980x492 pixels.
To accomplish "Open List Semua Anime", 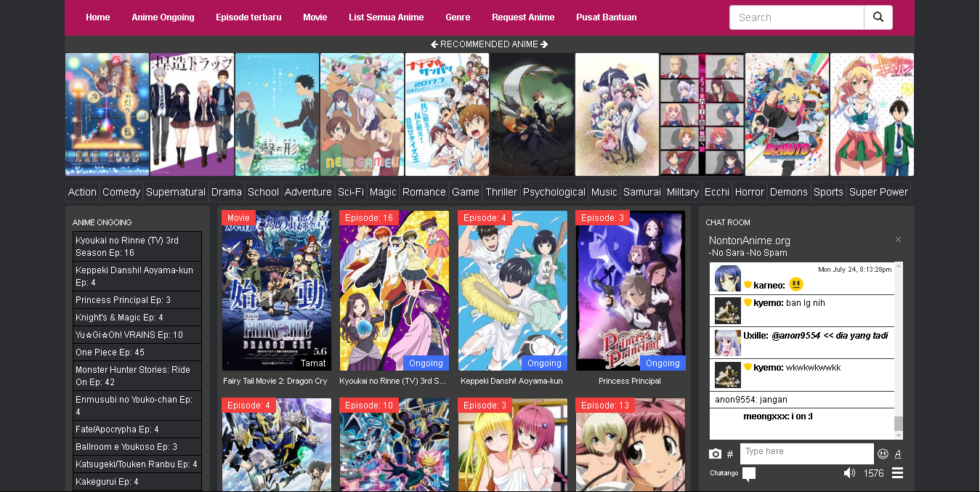I will (386, 17).
